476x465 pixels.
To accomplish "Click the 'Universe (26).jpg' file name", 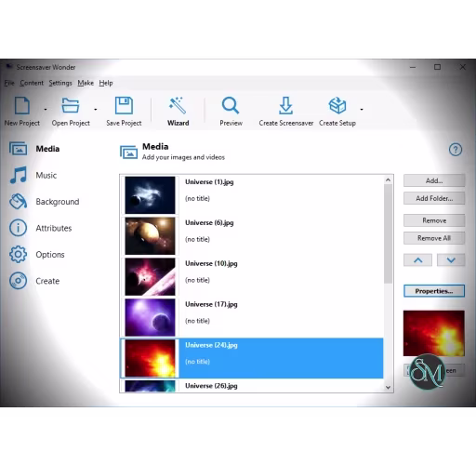I will [x=211, y=386].
